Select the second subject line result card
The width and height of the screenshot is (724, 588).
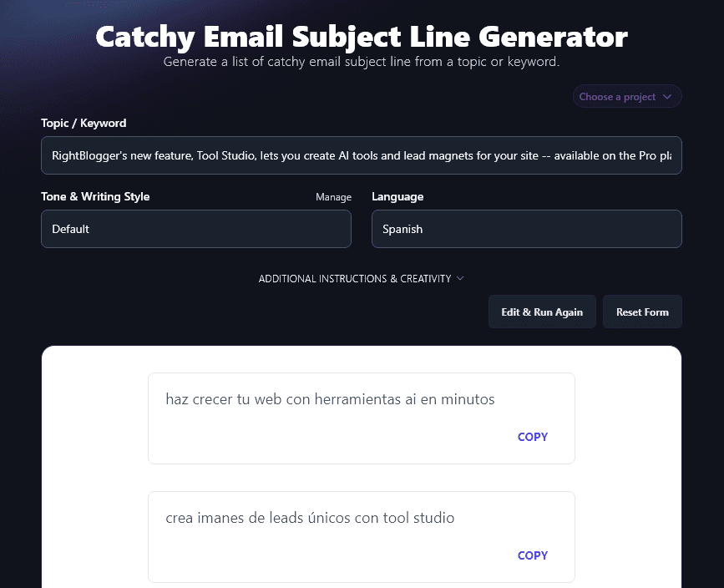(x=362, y=536)
